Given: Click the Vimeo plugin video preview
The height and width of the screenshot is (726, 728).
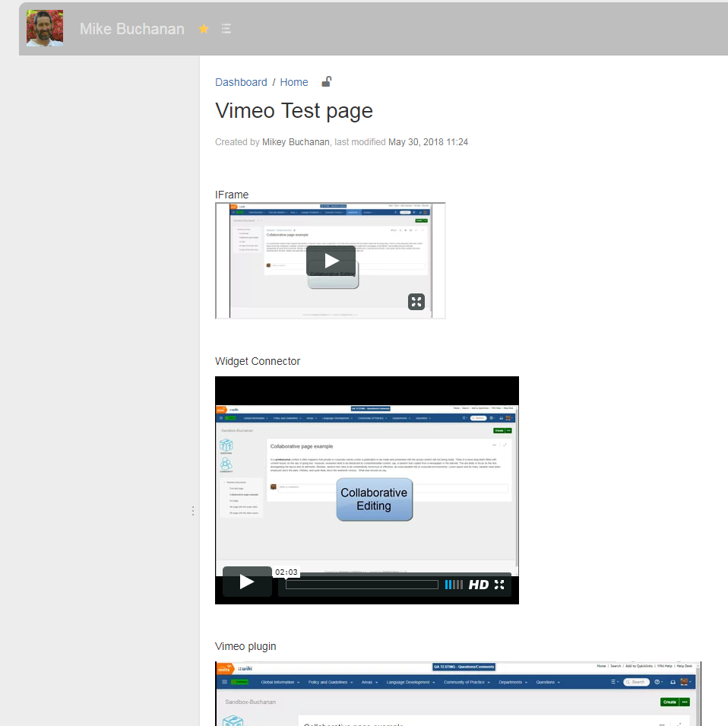Looking at the screenshot, I should [458, 693].
